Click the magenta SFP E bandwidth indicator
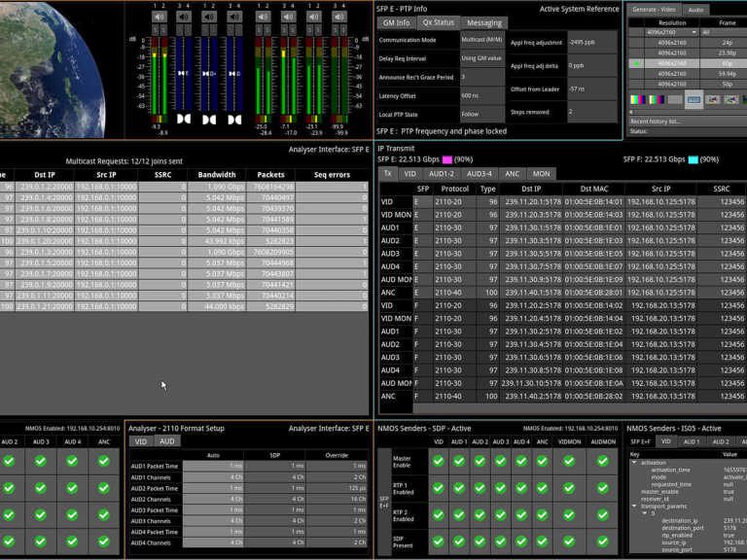Screen dimensions: 747x560 pyautogui.click(x=446, y=159)
